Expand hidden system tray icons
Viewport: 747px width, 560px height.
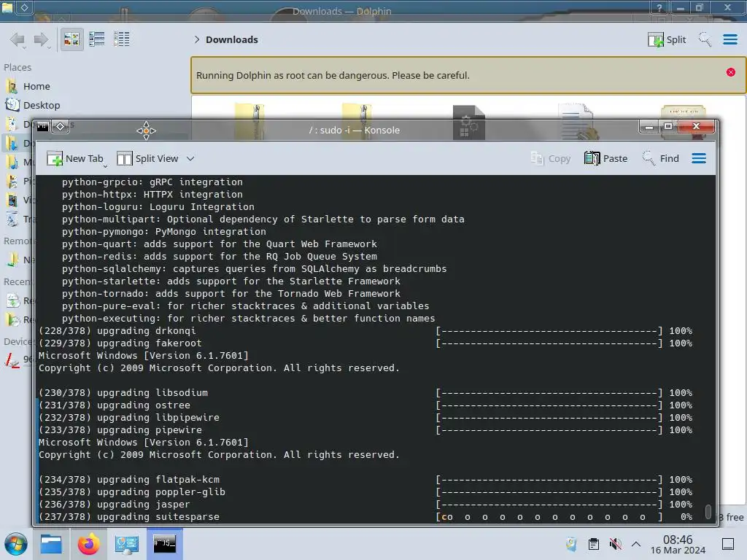[x=635, y=544]
